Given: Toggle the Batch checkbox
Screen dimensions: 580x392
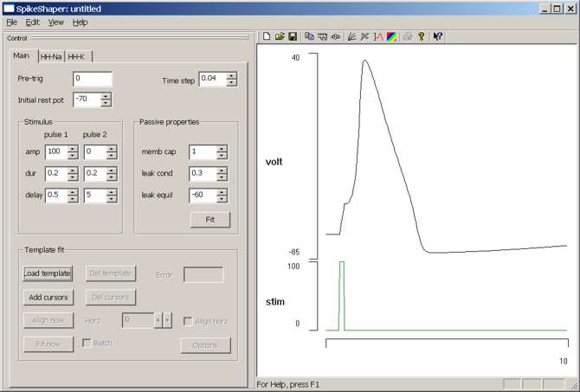Looking at the screenshot, I should (87, 343).
